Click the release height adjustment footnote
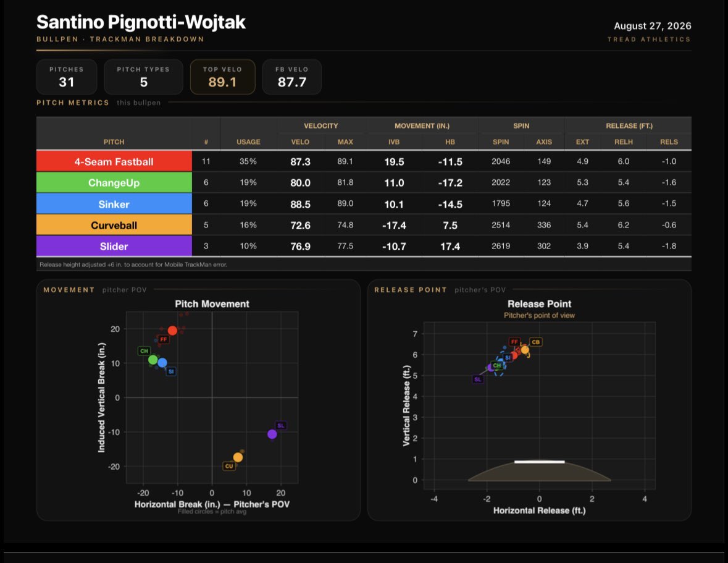This screenshot has height=563, width=728. [x=133, y=265]
